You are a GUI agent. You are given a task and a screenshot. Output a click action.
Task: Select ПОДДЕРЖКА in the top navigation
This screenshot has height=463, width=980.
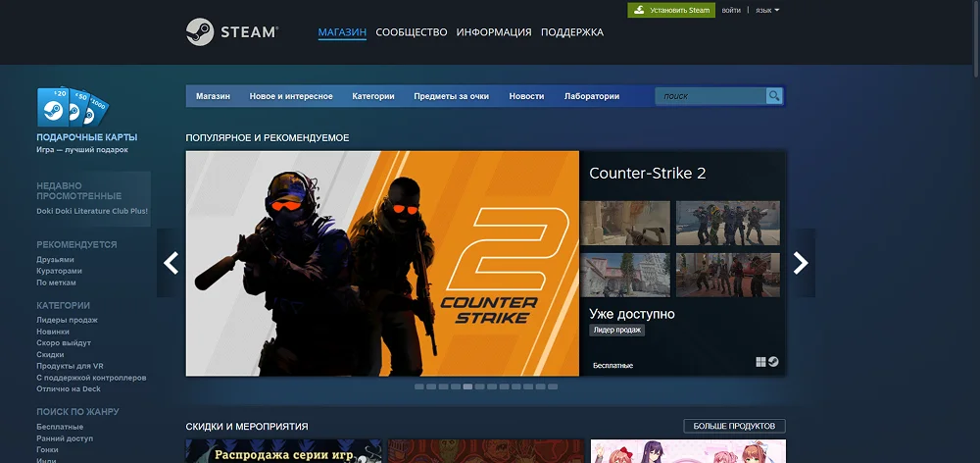click(572, 32)
